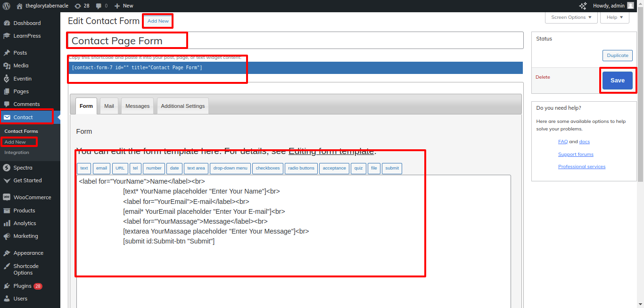Switch to the Mail tab

click(x=109, y=106)
